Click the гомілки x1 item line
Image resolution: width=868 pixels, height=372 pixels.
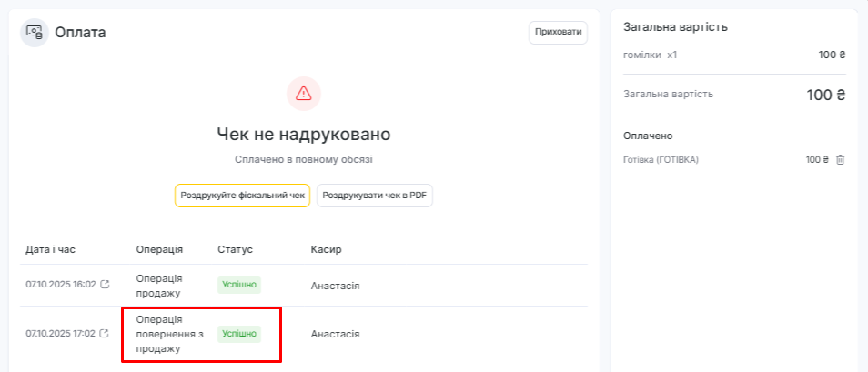pyautogui.click(x=650, y=55)
